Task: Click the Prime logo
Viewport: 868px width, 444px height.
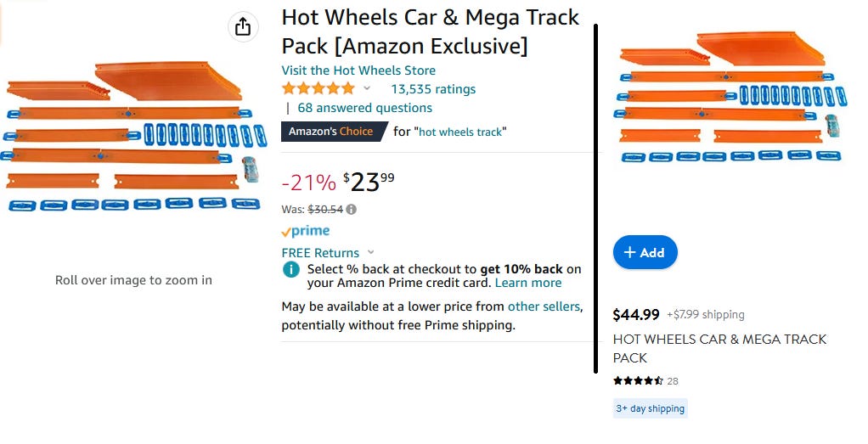Action: tap(306, 231)
